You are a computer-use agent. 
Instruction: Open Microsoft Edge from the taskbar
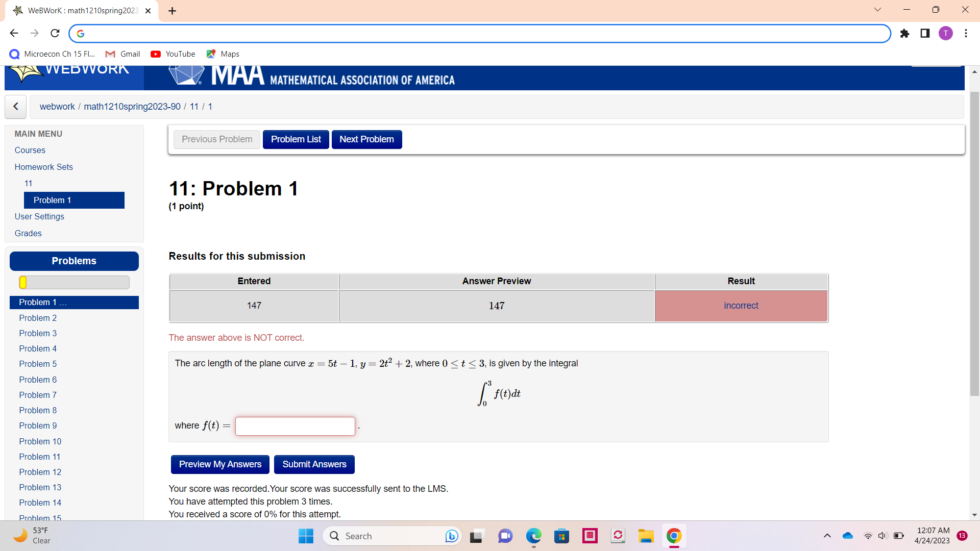pos(533,536)
